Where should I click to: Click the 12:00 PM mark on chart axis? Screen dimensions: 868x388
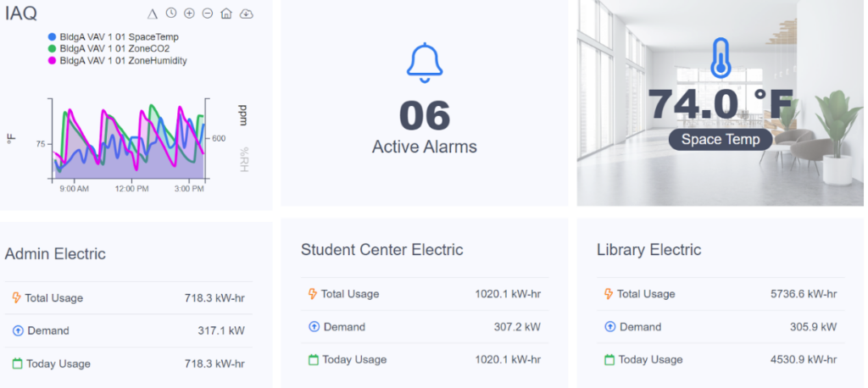click(x=131, y=189)
